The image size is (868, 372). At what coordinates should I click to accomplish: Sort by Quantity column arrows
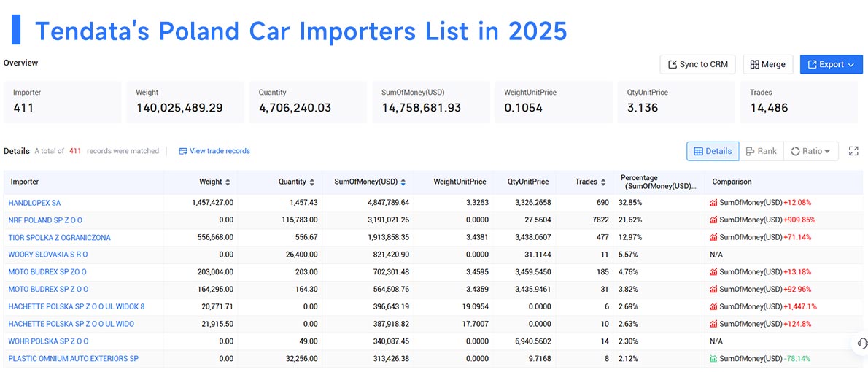point(311,182)
